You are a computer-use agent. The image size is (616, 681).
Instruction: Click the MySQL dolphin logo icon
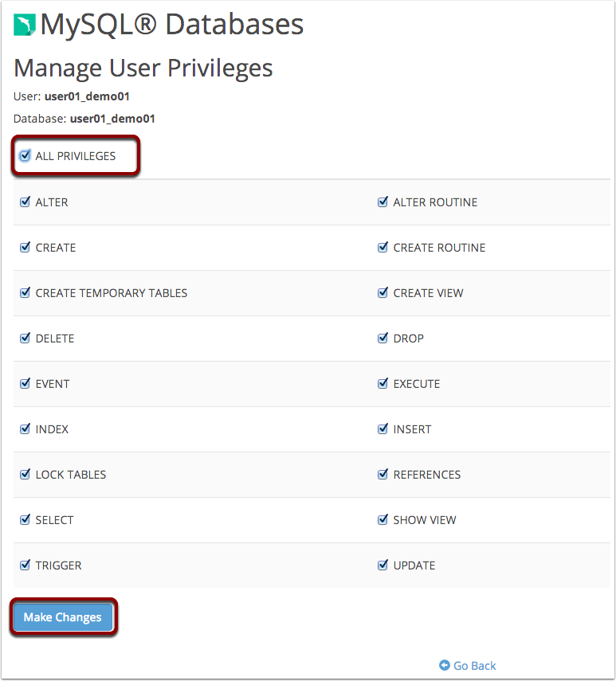25,25
